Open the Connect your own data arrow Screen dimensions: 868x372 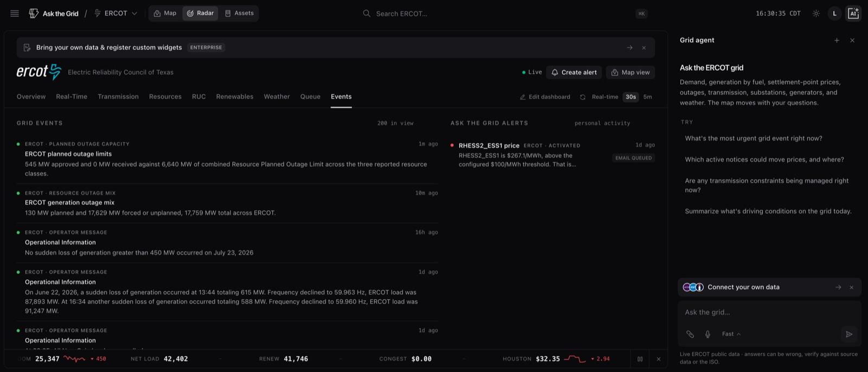click(x=838, y=287)
